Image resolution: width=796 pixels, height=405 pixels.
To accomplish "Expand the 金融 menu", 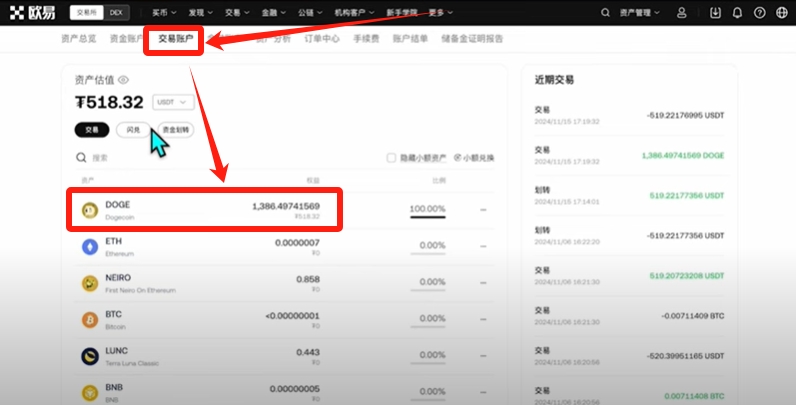I will coord(274,13).
